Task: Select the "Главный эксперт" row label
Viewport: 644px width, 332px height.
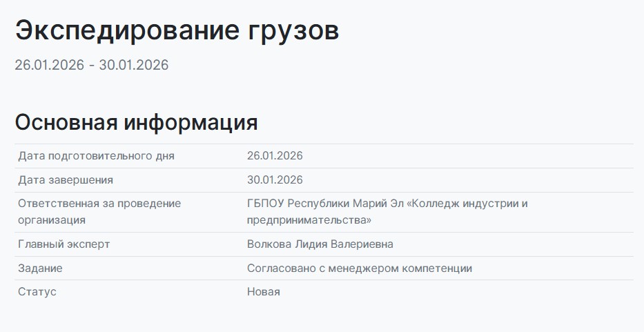Action: 64,244
